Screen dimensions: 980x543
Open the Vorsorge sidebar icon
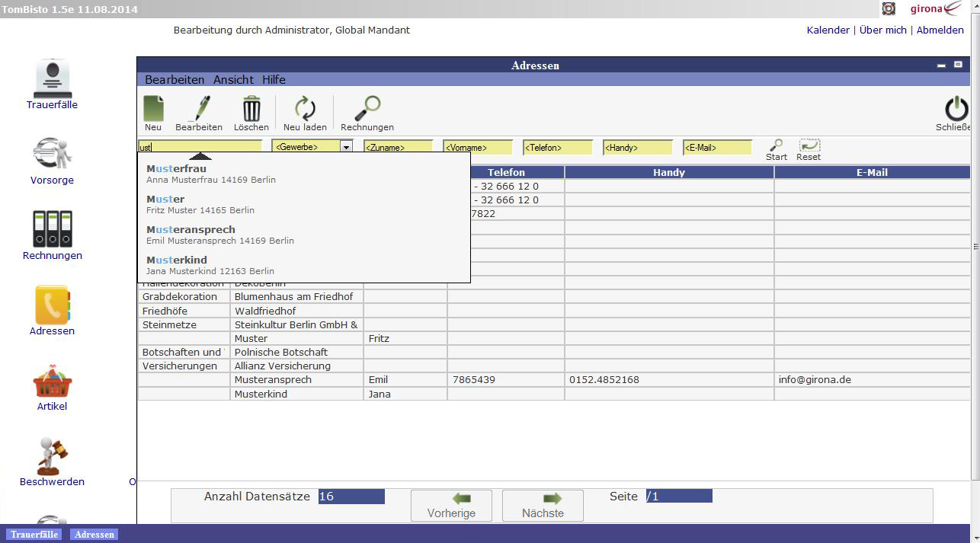pos(53,154)
